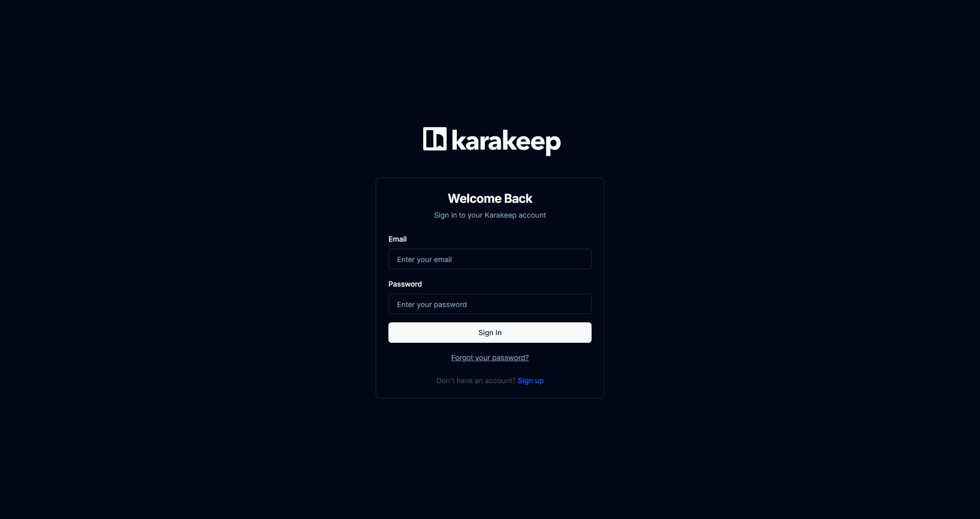Open the Sign up link
The image size is (980, 519).
530,381
